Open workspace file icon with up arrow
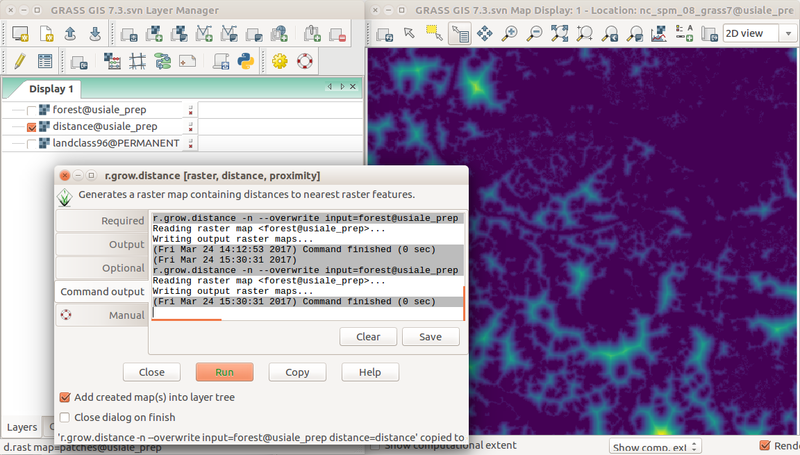The height and width of the screenshot is (455, 800). (70, 34)
